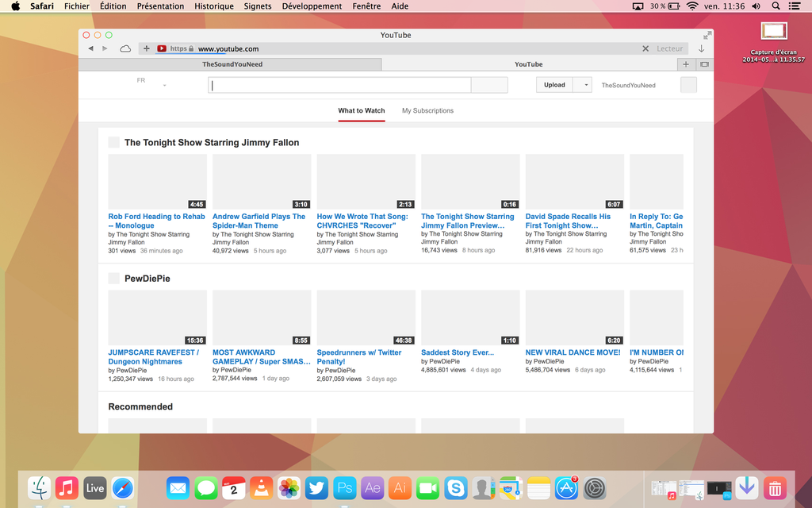Click the Upload button
812x508 pixels.
tap(554, 85)
